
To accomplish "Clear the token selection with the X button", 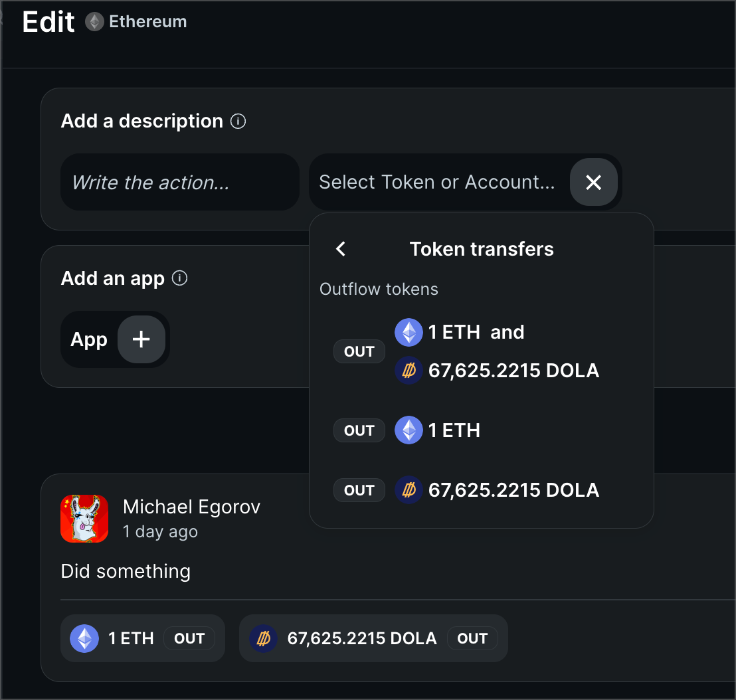I will 593,182.
